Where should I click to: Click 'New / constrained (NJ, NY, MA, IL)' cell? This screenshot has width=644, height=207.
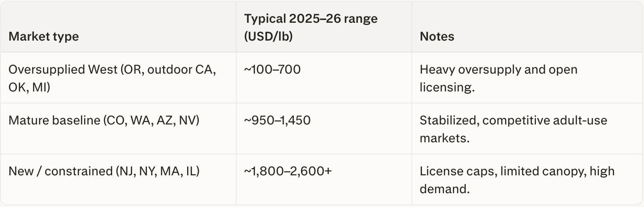click(104, 171)
